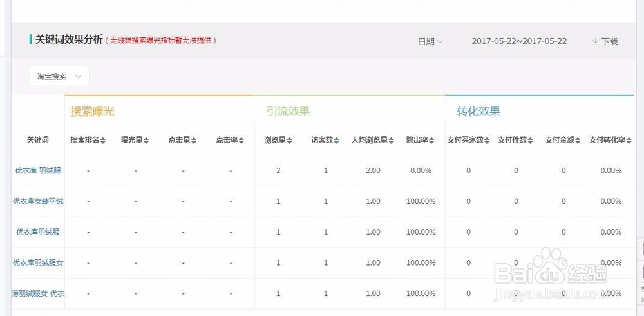Viewport: 644px width, 316px height.
Task: Sort by 搜索排名 column arrows
Action: pos(103,141)
